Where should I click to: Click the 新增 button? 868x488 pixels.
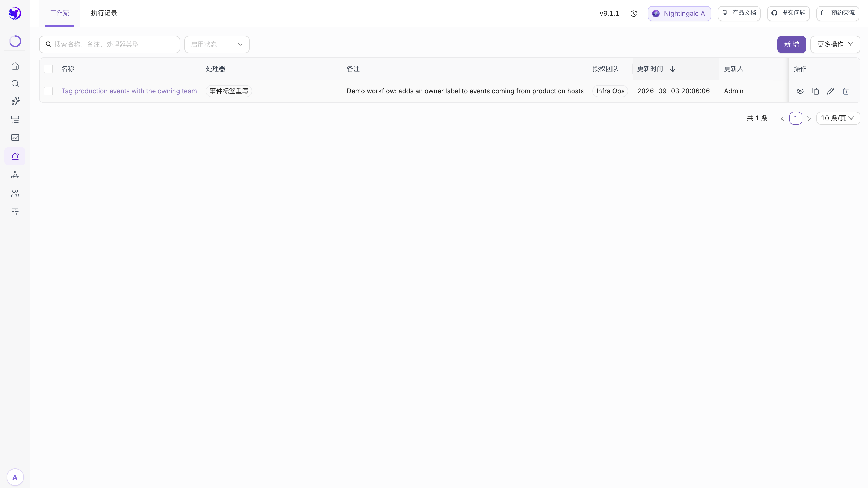coord(792,44)
